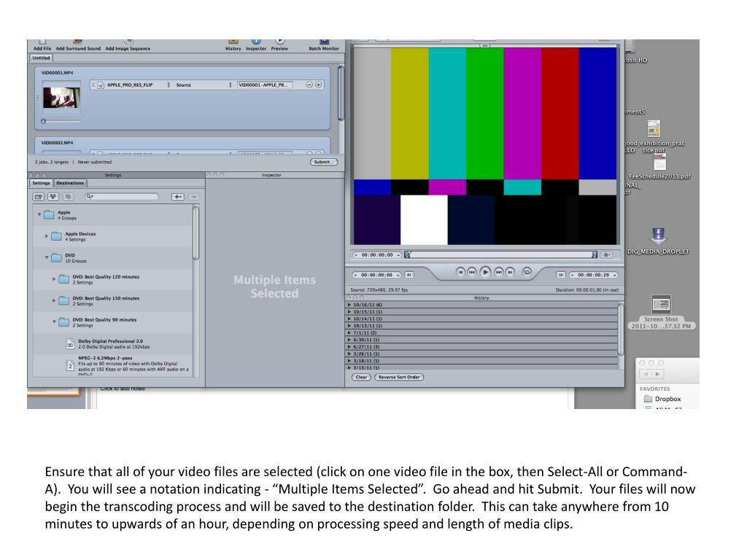Click the Submit button

click(323, 162)
